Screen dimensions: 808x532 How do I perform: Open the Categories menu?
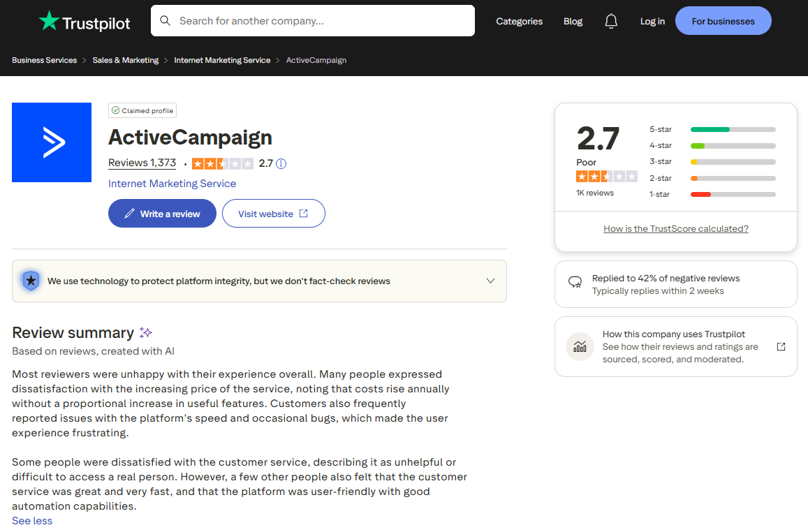519,22
